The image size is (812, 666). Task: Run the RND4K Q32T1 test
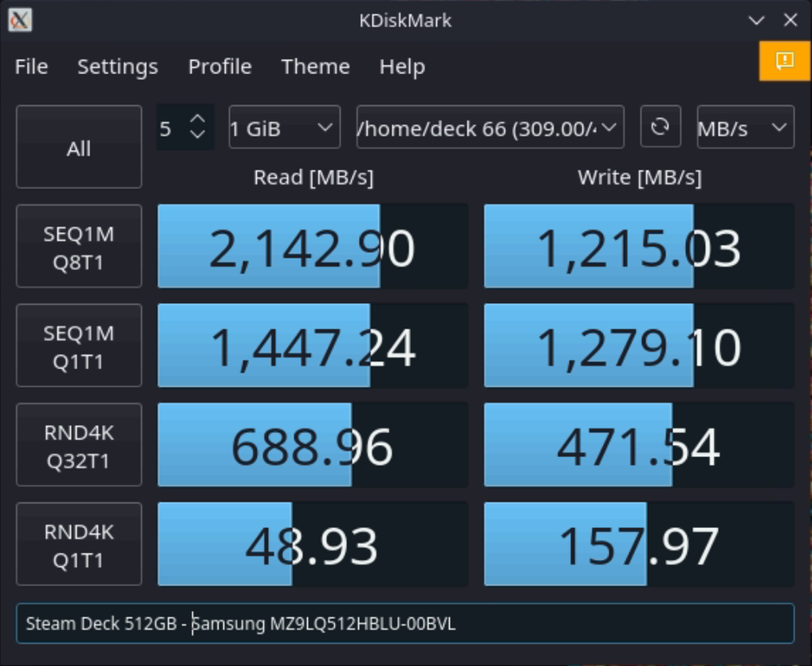(x=79, y=446)
